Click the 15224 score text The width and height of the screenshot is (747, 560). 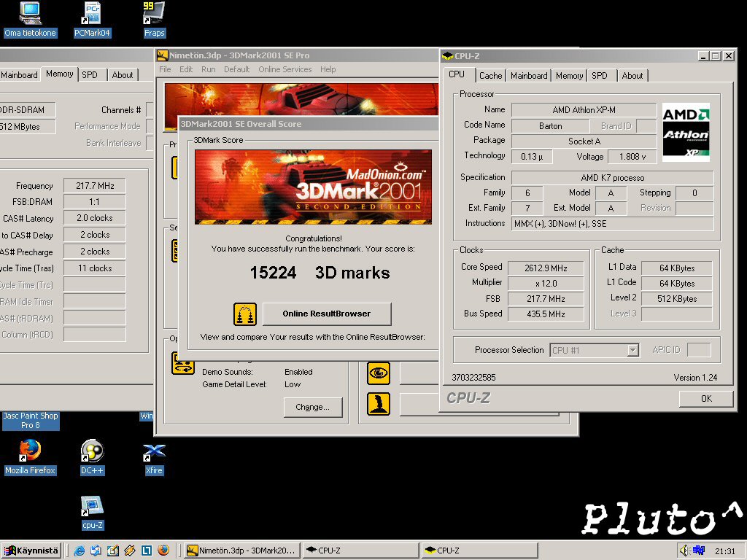(273, 273)
